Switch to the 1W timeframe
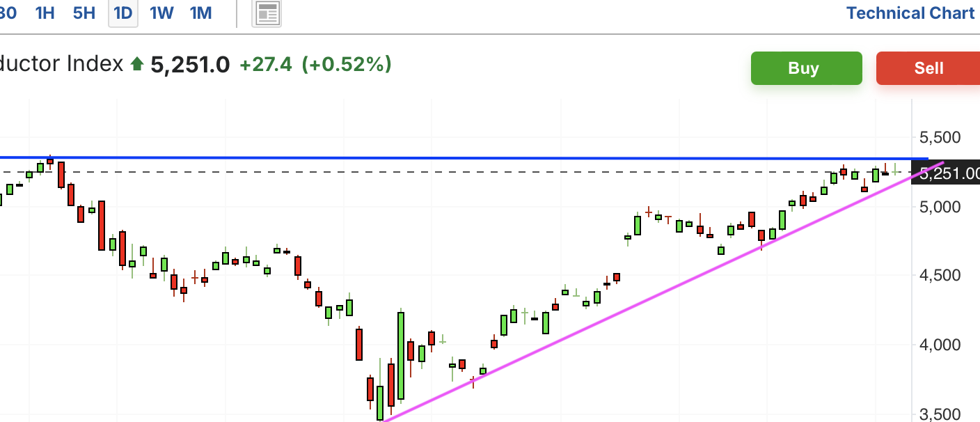The image size is (980, 422). (x=161, y=13)
